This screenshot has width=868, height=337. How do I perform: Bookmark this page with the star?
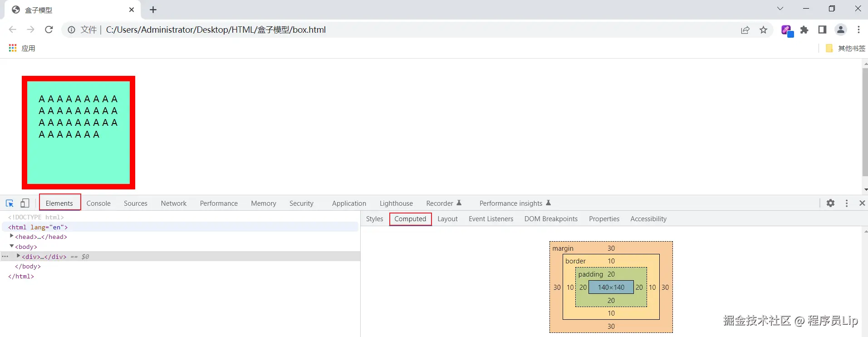click(763, 30)
